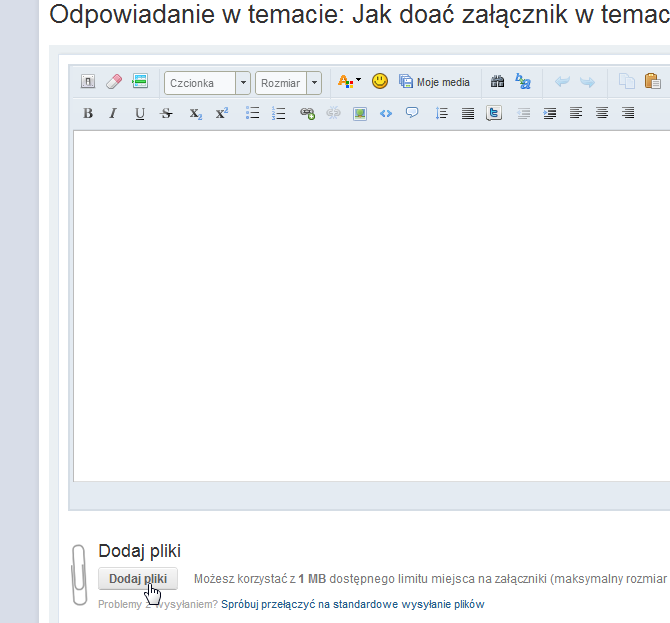This screenshot has height=623, width=670.
Task: Click the quote speech bubble icon
Action: 412,113
